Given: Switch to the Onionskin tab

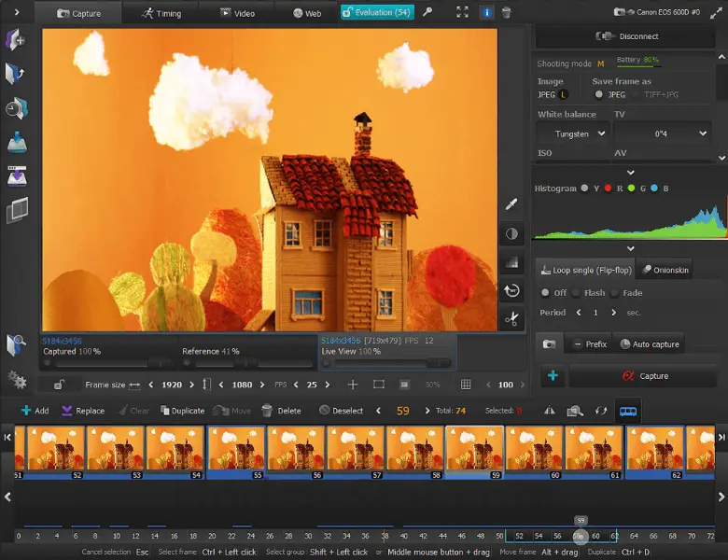Looking at the screenshot, I should click(665, 270).
